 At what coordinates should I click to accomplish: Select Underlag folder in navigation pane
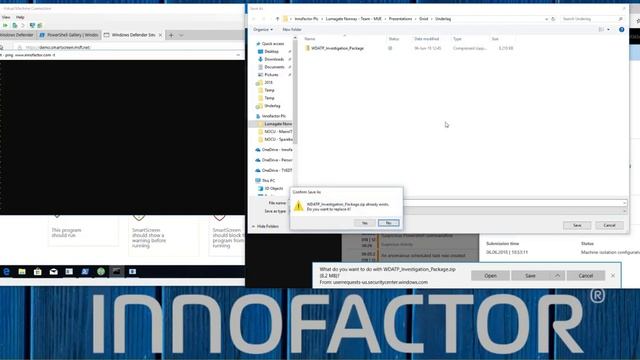(x=272, y=106)
